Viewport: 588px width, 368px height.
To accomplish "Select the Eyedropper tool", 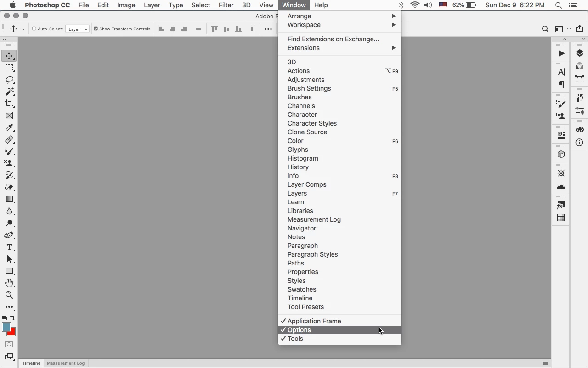I will click(9, 127).
